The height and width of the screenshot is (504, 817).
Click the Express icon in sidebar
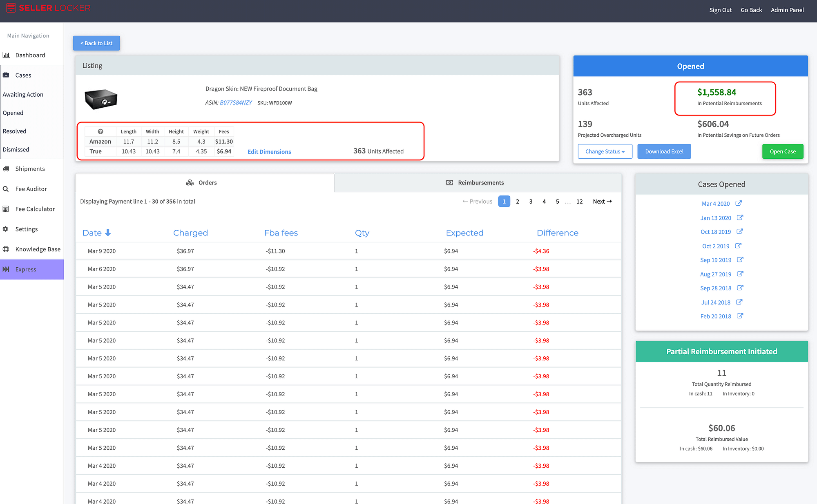[8, 269]
